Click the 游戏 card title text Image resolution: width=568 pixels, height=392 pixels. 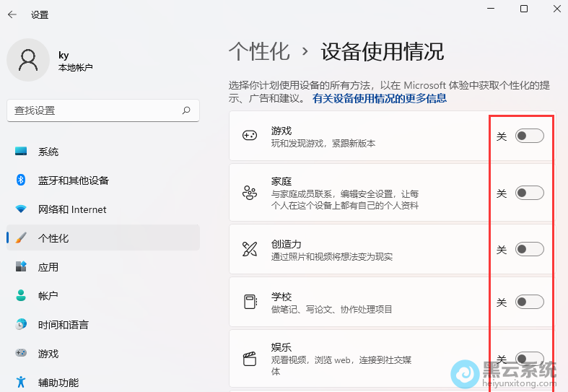[281, 131]
